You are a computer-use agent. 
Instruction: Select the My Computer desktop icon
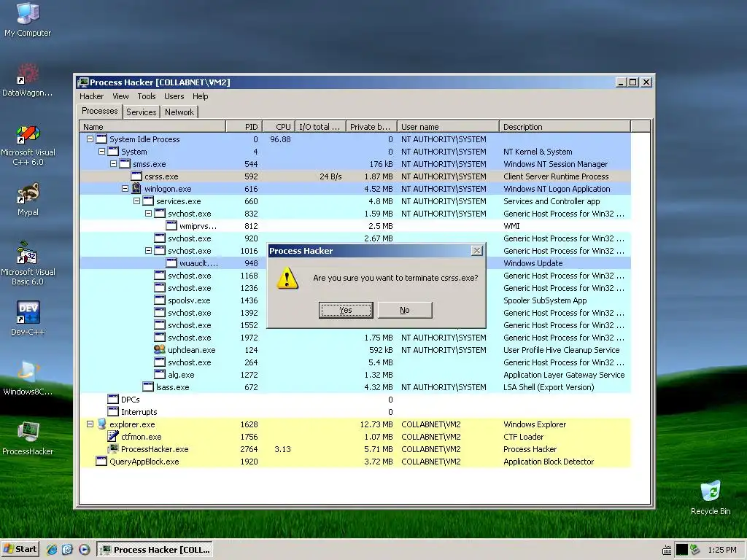(28, 20)
